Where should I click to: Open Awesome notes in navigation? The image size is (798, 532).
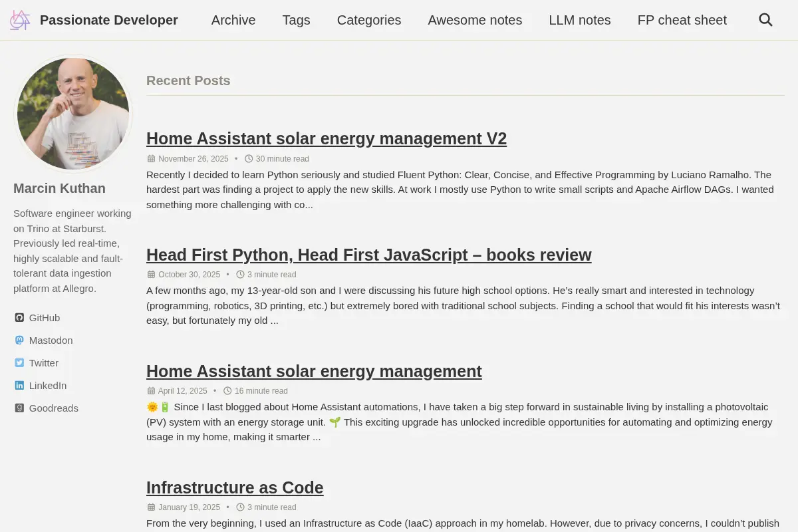point(475,20)
